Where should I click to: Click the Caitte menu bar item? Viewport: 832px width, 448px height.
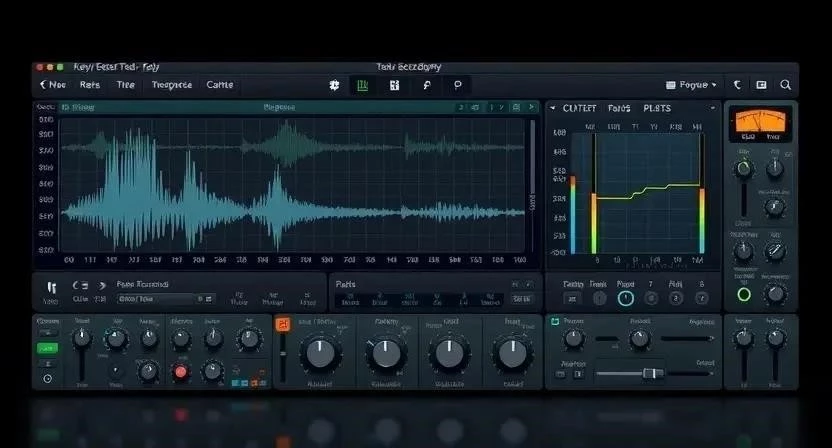tap(219, 86)
